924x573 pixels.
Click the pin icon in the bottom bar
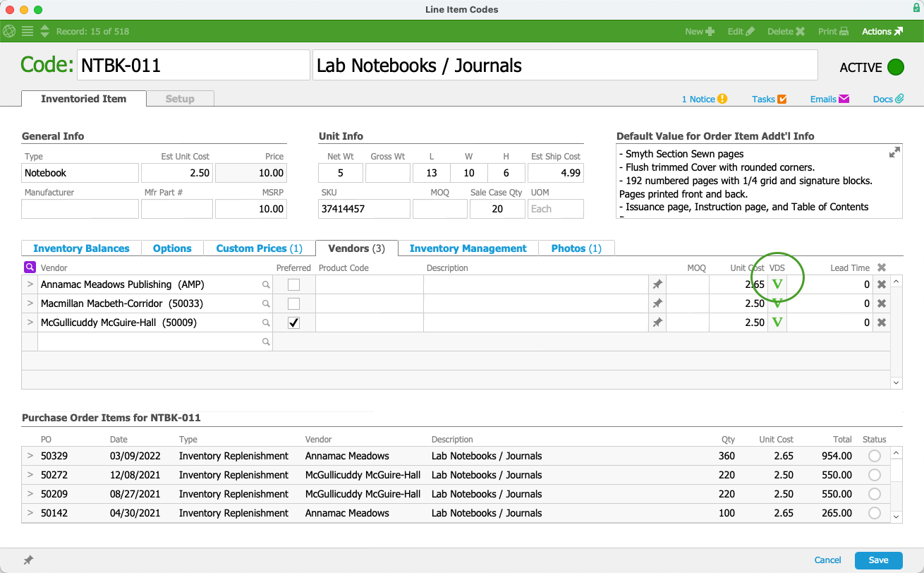[x=28, y=560]
